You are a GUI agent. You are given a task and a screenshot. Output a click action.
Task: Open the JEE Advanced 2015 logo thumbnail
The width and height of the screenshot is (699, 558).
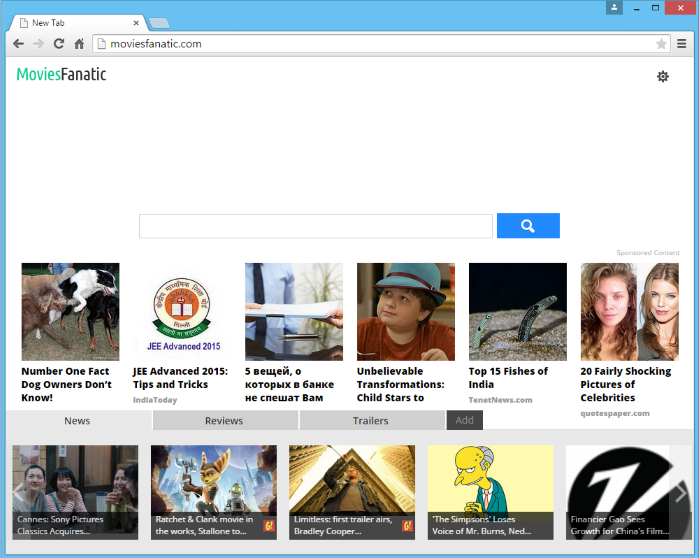[x=182, y=312]
